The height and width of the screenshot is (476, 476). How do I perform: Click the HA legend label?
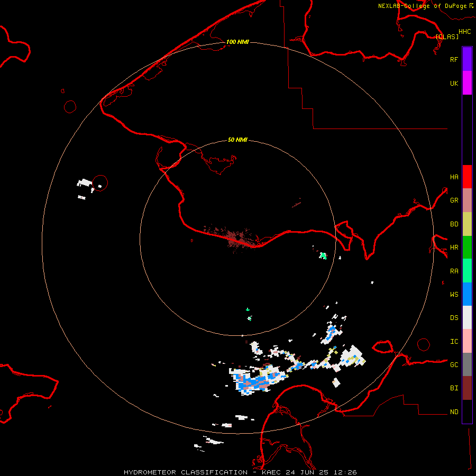[x=454, y=177]
